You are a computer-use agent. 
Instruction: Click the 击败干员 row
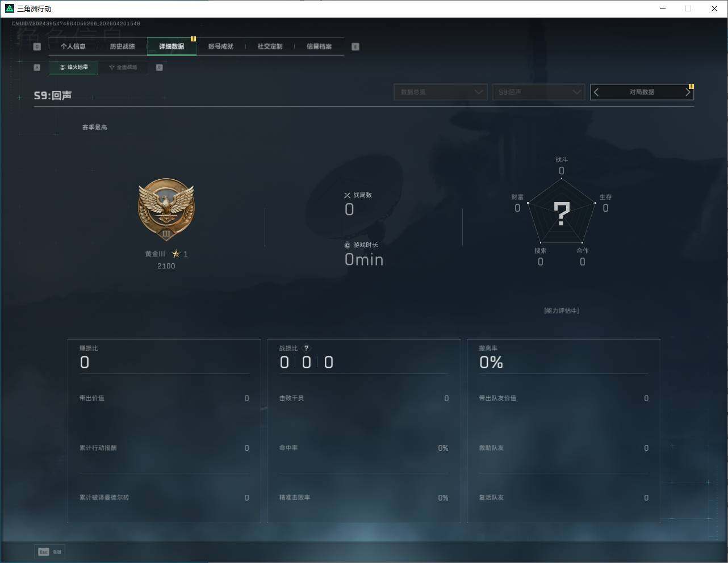click(364, 398)
